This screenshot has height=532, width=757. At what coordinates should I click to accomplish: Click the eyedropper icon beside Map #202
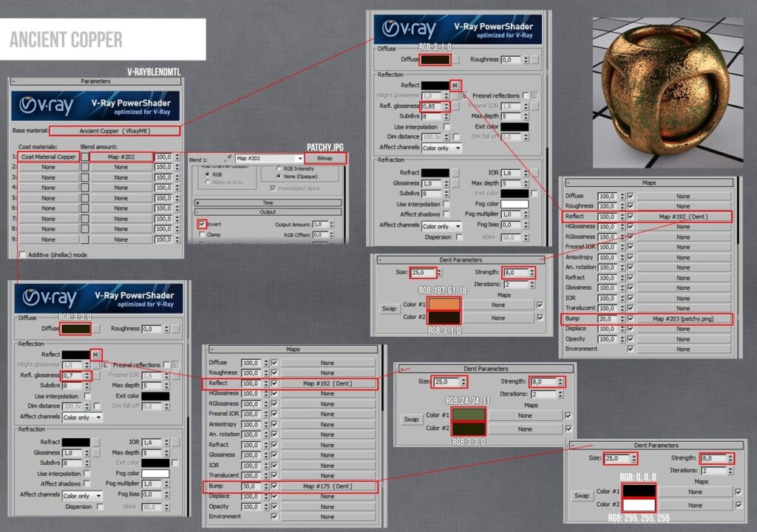[228, 158]
